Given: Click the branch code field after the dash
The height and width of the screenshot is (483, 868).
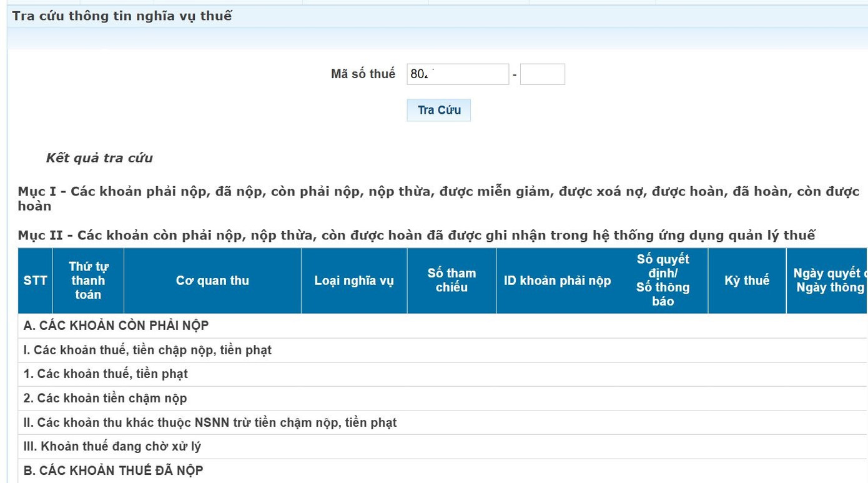Looking at the screenshot, I should coord(542,74).
